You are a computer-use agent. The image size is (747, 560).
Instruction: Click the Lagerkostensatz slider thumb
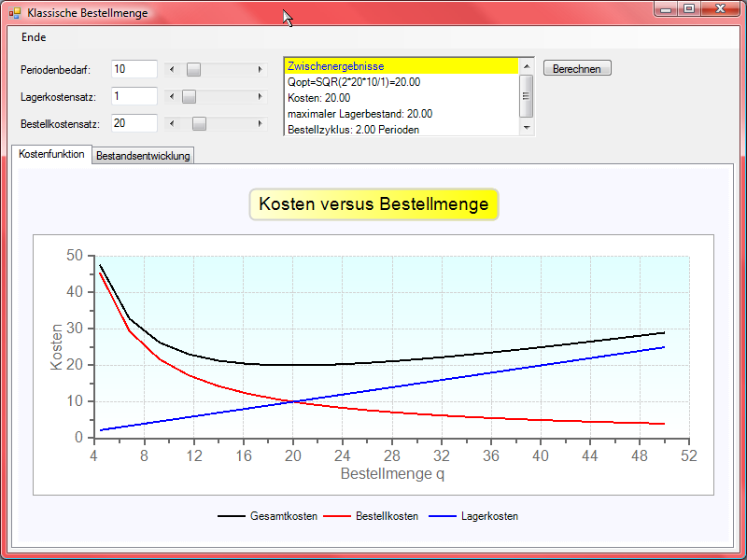coord(189,96)
